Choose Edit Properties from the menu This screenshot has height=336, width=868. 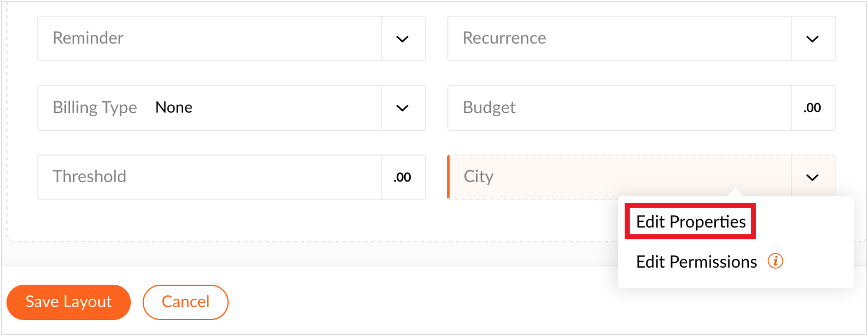pos(691,222)
